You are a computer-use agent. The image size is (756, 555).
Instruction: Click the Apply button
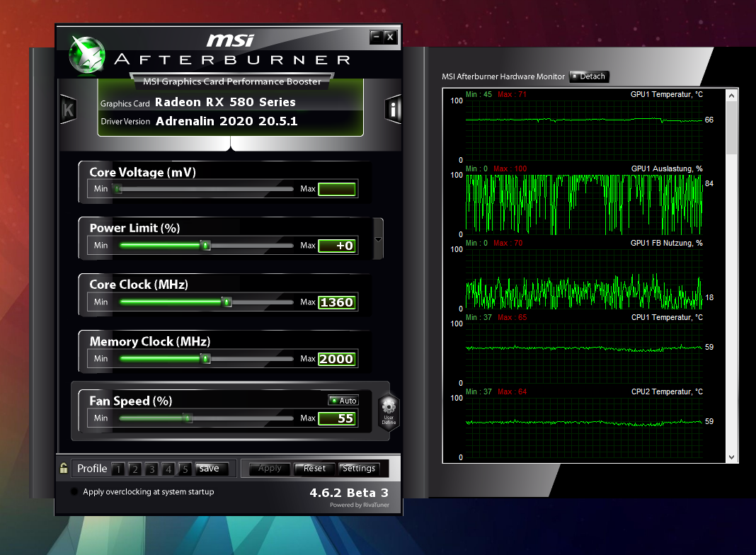point(270,468)
